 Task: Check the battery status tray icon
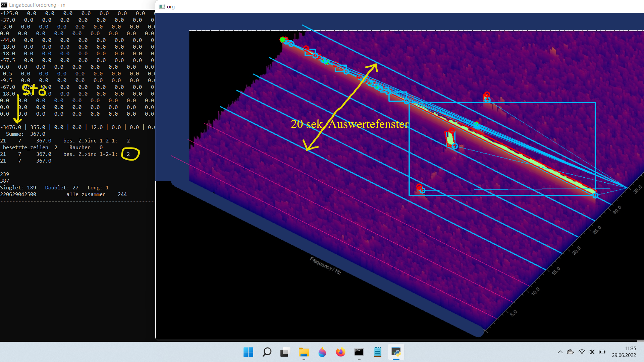(x=602, y=352)
